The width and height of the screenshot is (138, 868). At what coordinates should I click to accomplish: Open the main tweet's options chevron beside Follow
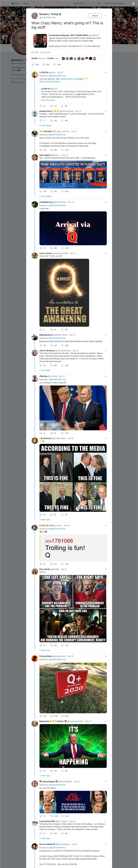click(106, 15)
